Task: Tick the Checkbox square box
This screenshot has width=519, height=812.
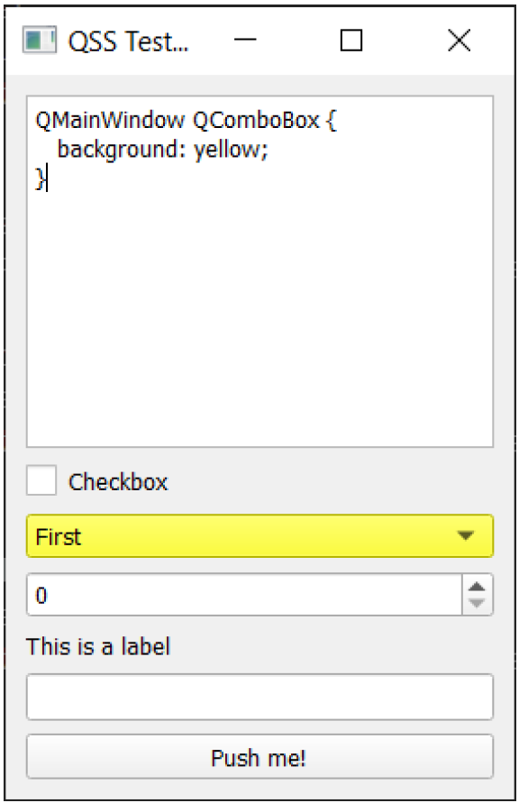Action: (x=41, y=480)
